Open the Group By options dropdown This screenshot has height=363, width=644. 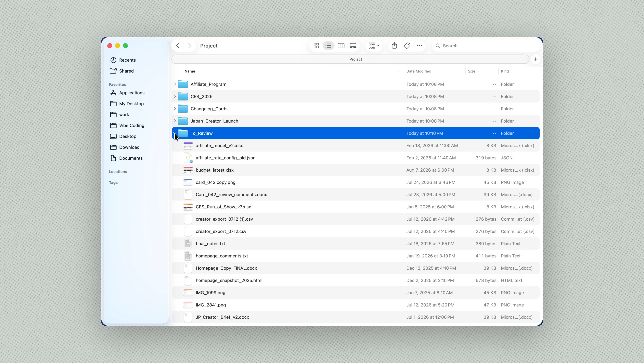coord(374,46)
